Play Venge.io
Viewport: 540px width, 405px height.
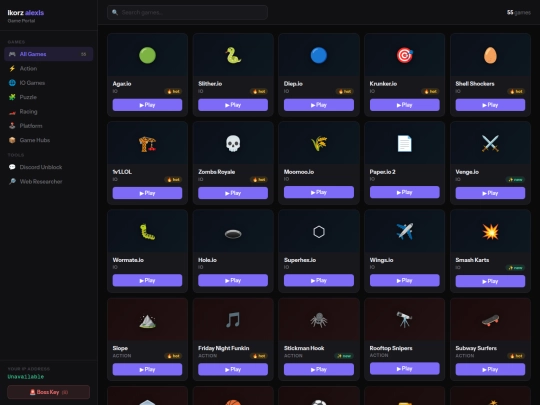(490, 193)
